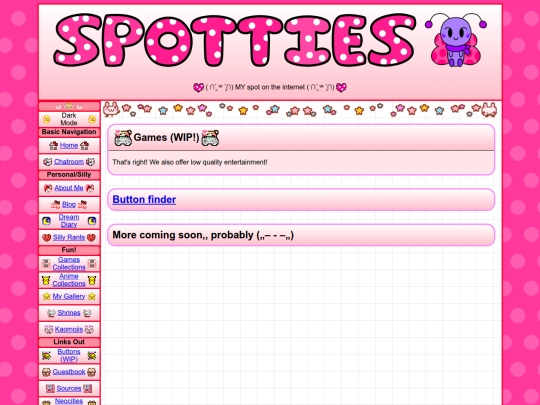Click bunny icon at left of star banner

click(111, 109)
